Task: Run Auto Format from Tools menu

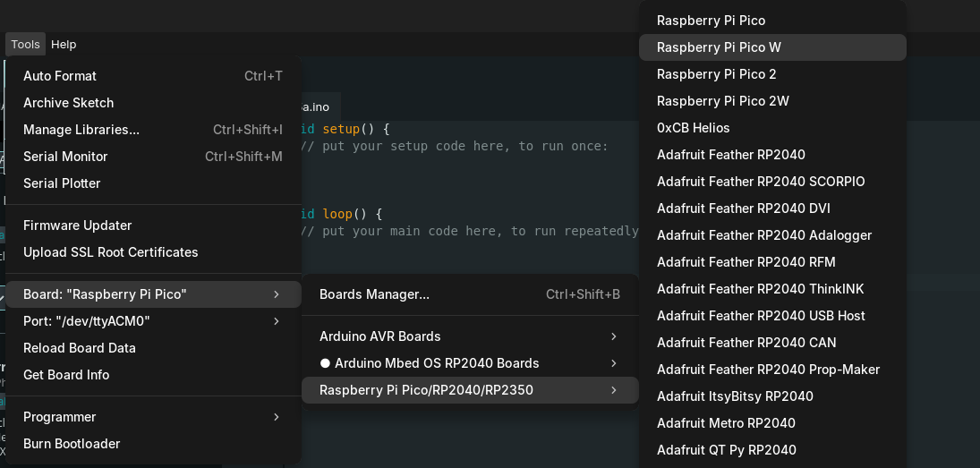Action: click(x=153, y=76)
